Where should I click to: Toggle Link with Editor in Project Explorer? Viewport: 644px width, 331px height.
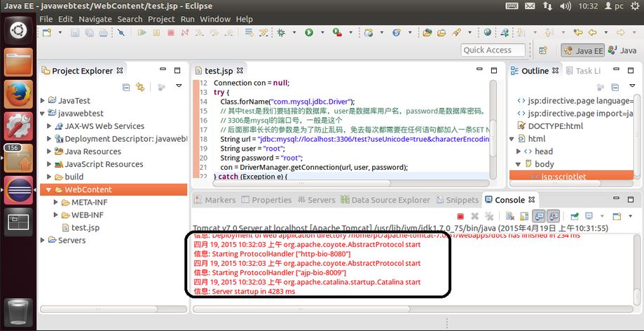pos(140,87)
